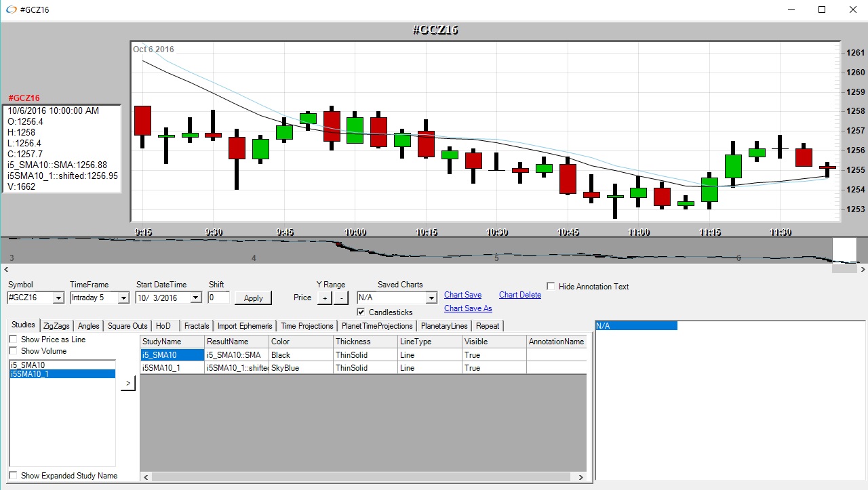Select i5_SMA10 in the studies list
This screenshot has width=868, height=490.
[x=27, y=365]
